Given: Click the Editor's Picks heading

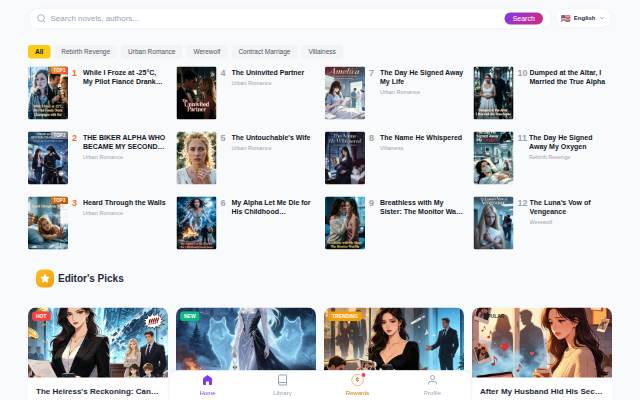Looking at the screenshot, I should point(91,278).
